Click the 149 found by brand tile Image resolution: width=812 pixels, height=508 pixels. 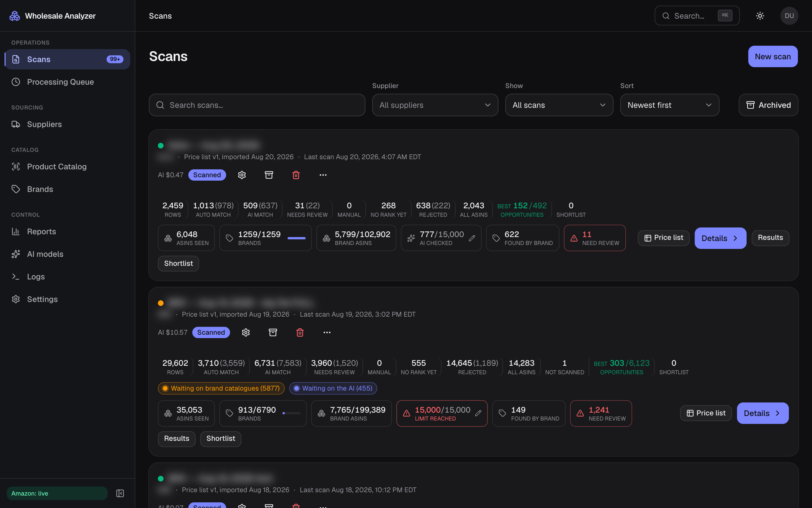[x=529, y=413]
